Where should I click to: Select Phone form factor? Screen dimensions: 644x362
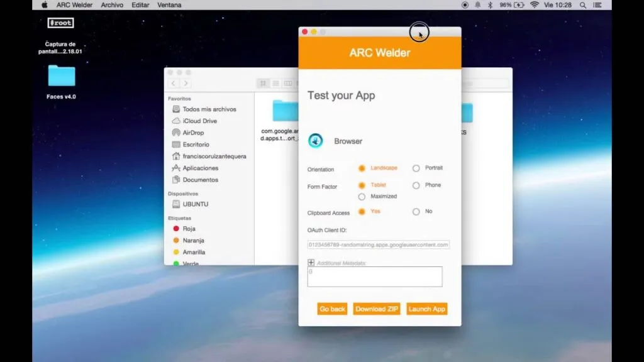point(416,185)
